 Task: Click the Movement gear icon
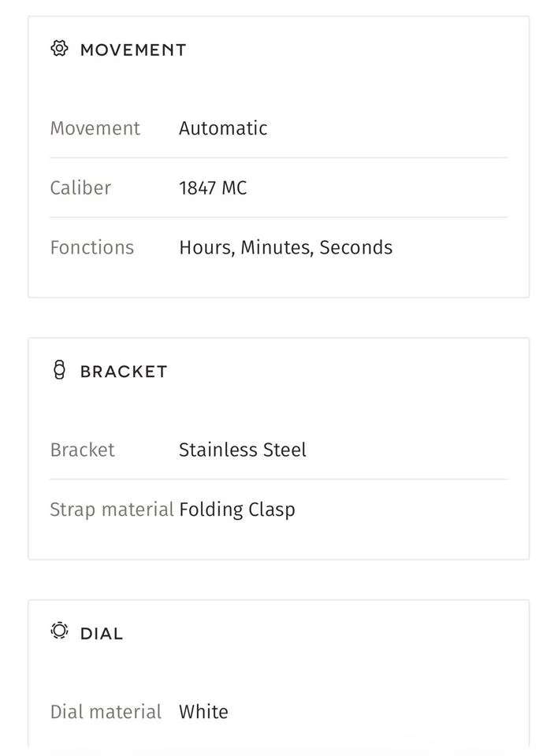tap(59, 49)
